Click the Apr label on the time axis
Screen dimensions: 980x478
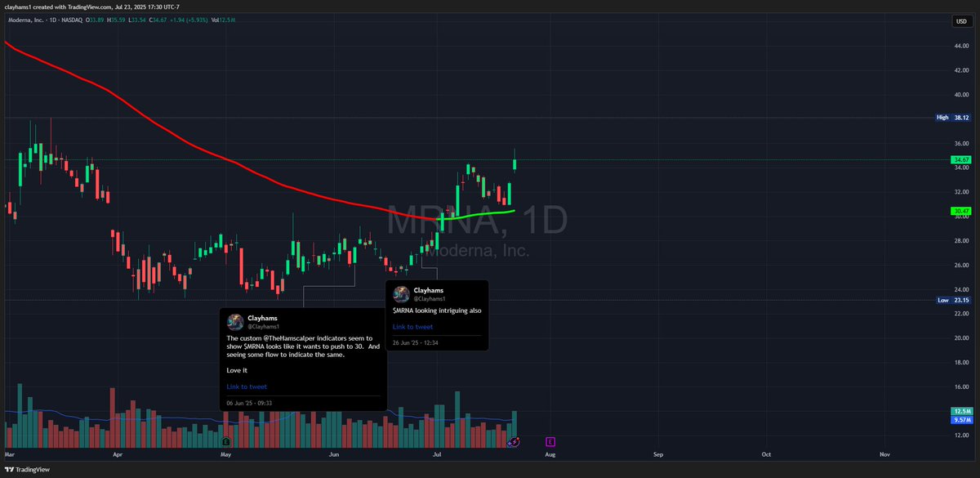118,453
